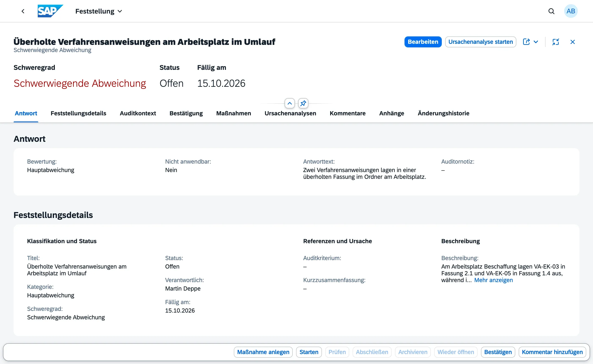Click the Prüfen button
The width and height of the screenshot is (593, 364).
[x=337, y=352]
